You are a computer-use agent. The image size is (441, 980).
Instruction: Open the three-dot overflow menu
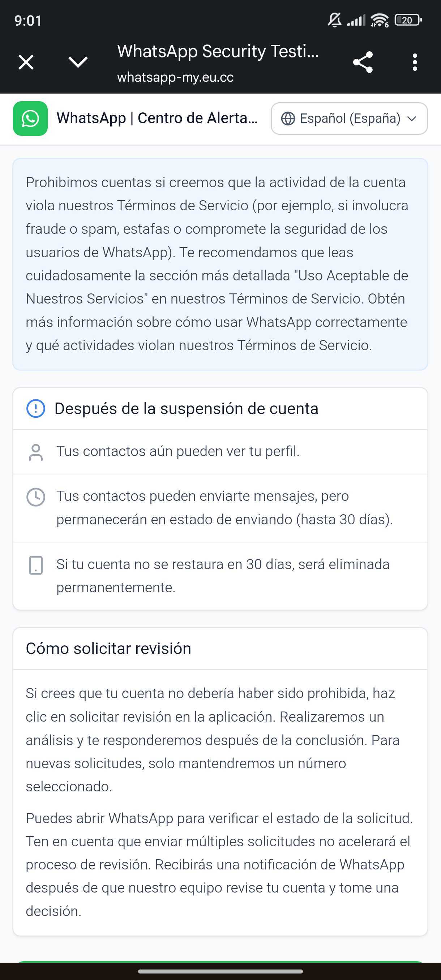(415, 62)
